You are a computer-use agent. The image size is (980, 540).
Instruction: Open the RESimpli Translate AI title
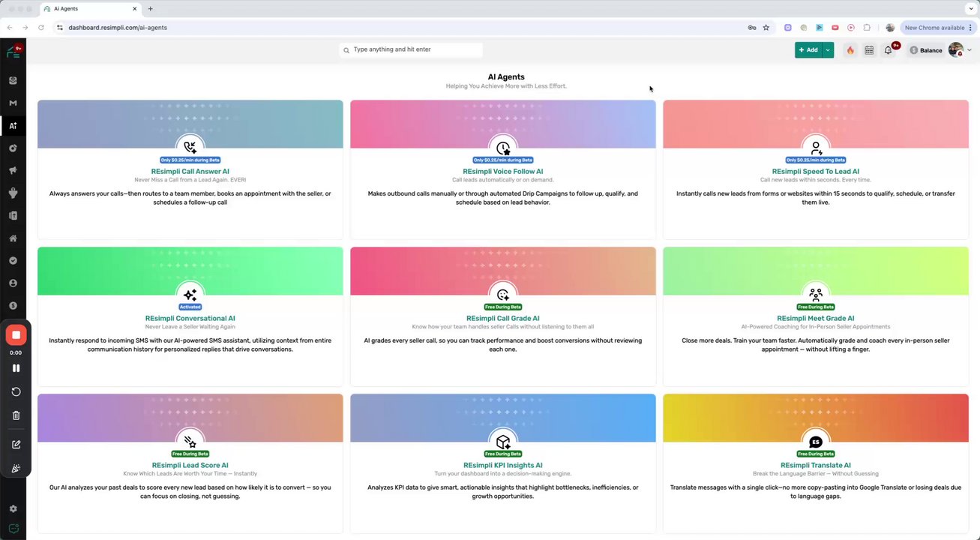tap(816, 466)
